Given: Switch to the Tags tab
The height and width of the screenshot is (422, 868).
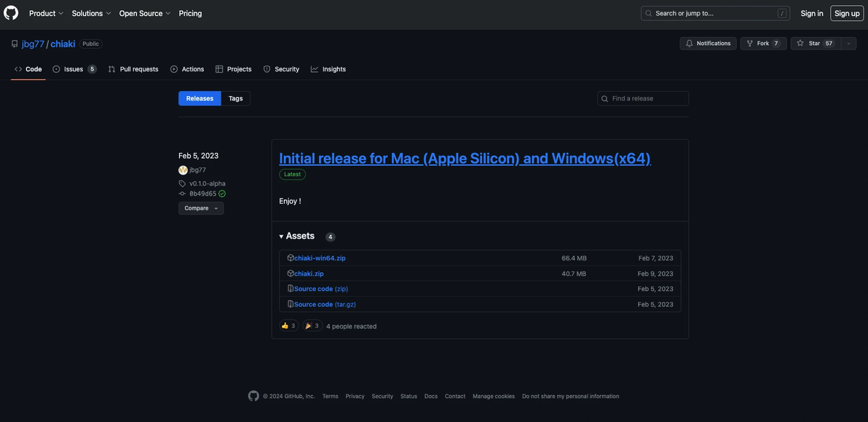Looking at the screenshot, I should [x=235, y=98].
